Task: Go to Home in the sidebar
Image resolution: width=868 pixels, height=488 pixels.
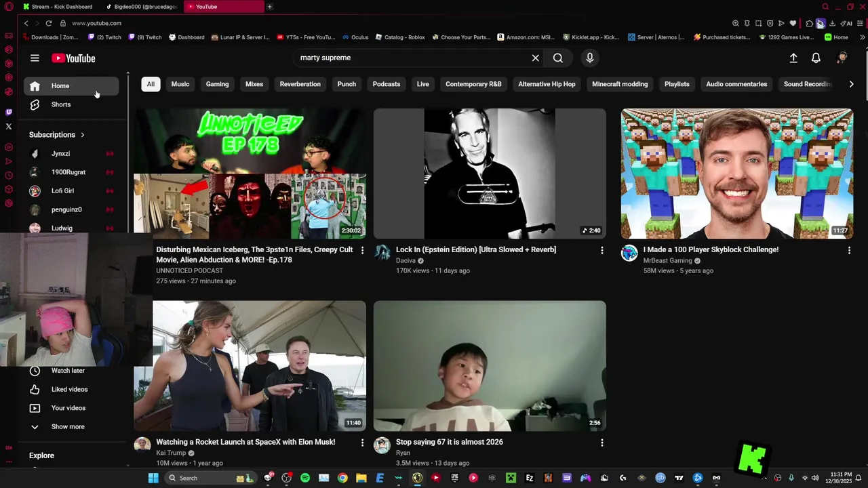Action: coord(71,86)
